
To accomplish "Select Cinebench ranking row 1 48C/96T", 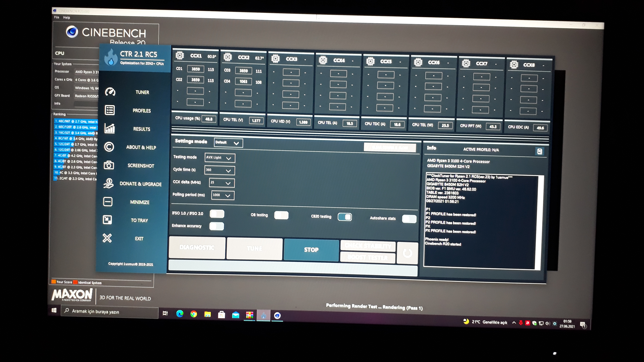I will [x=76, y=121].
